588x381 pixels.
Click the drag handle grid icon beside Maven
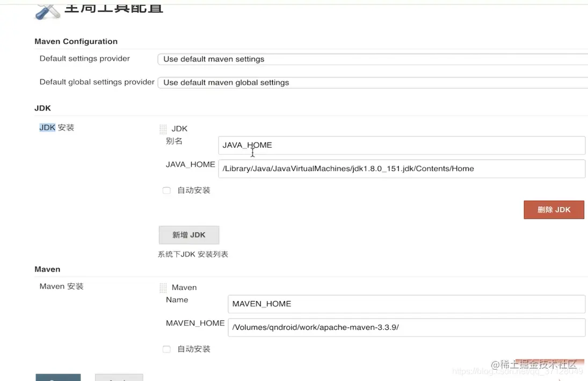163,287
